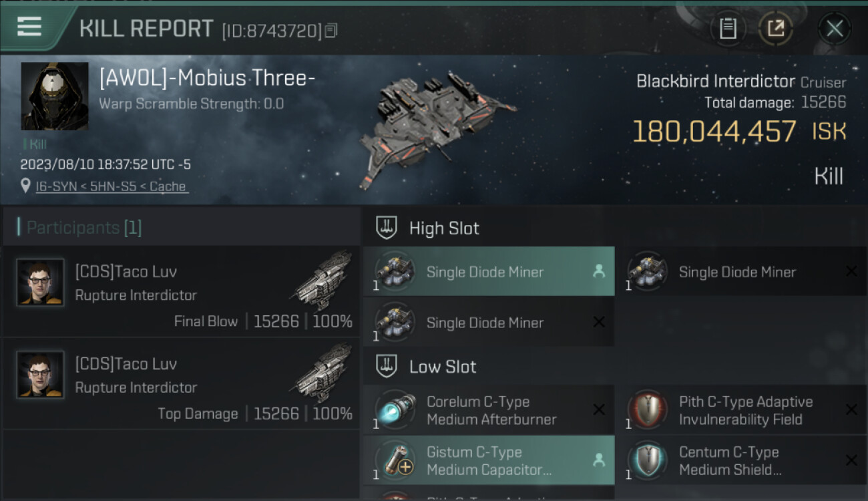Viewport: 868px width, 501px height.
Task: Open the hamburger menu icon
Action: [x=29, y=27]
